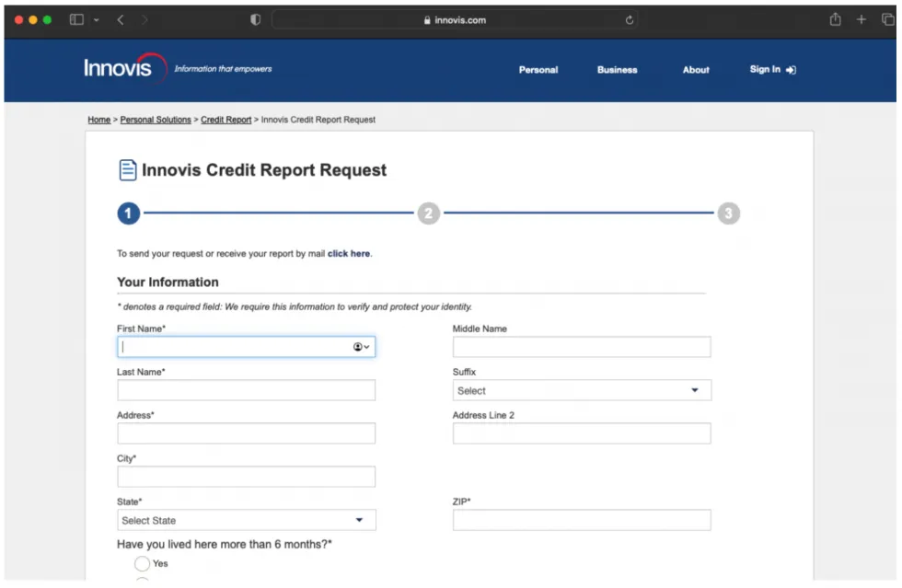Image resolution: width=902 pixels, height=588 pixels.
Task: Reload page using refresh icon
Action: pyautogui.click(x=630, y=20)
